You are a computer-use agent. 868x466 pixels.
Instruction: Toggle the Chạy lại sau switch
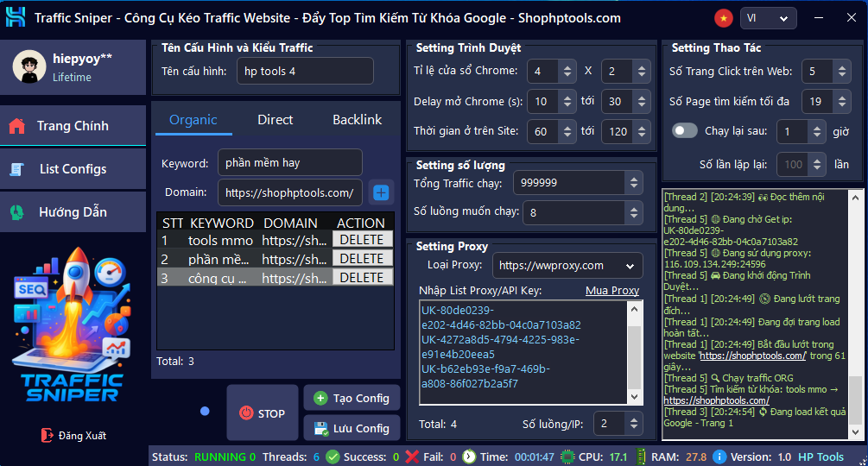point(685,131)
